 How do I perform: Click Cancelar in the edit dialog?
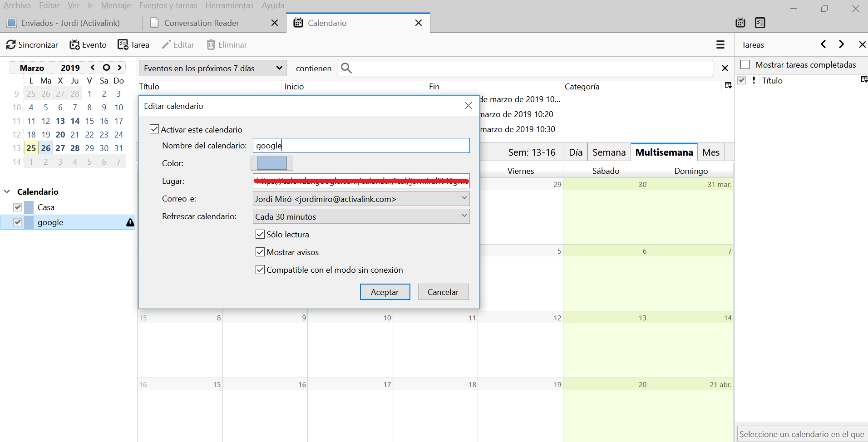click(x=443, y=292)
